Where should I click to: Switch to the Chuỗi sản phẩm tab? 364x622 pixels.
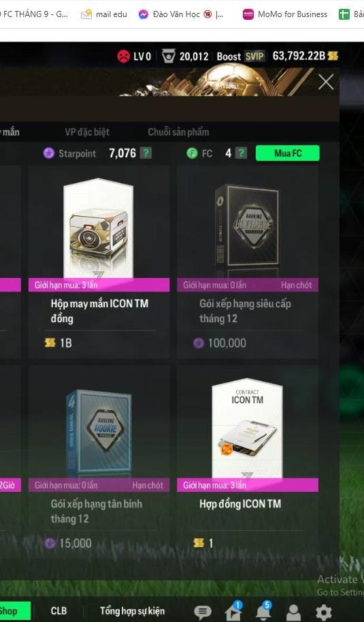(178, 132)
